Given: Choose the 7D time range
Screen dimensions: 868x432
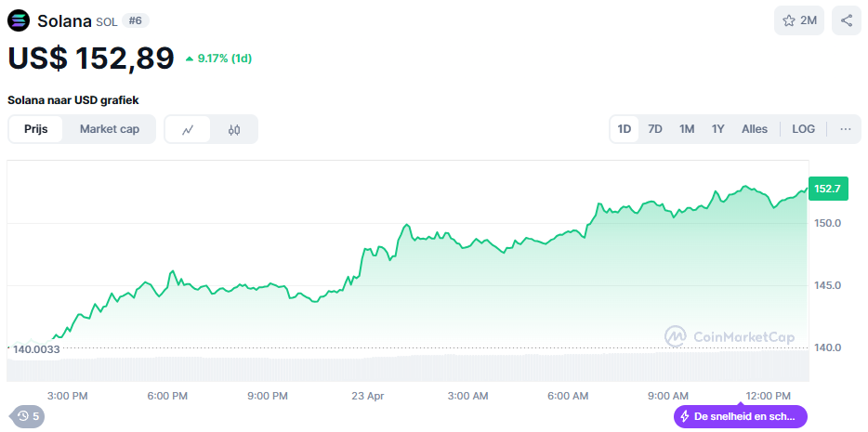Looking at the screenshot, I should 655,129.
